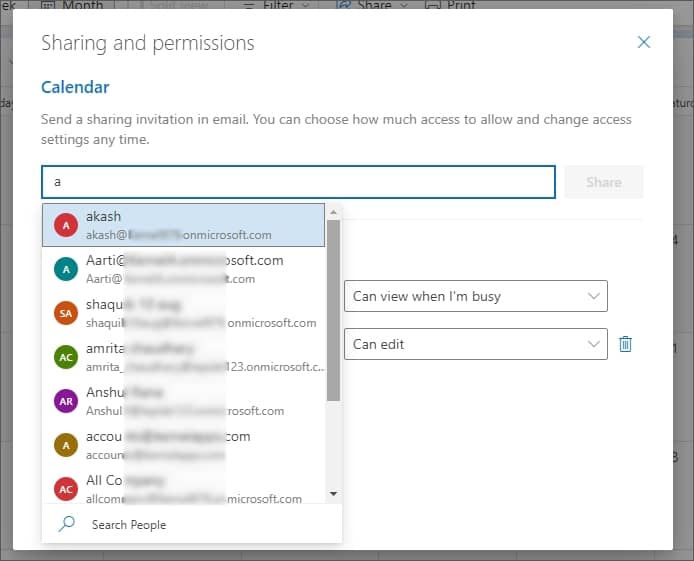
Task: Open the 'Can edit' permission dropdown
Action: (476, 344)
